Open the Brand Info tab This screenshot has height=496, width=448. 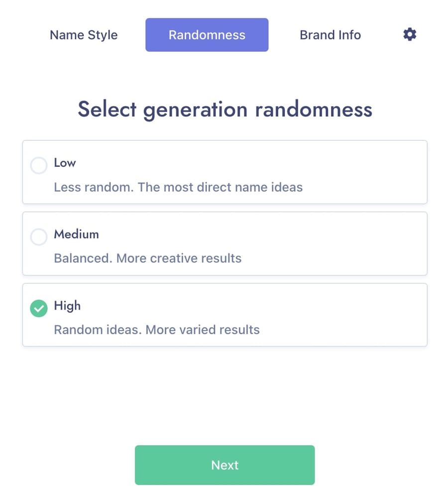(330, 35)
